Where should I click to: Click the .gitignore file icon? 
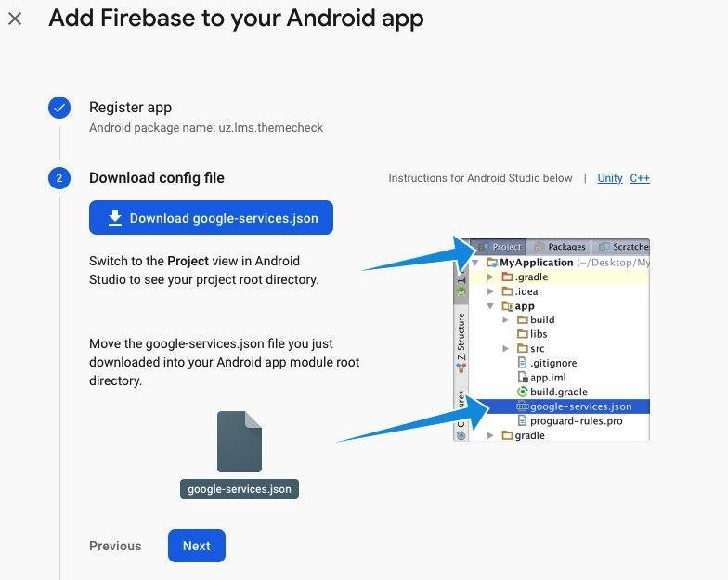coord(522,363)
